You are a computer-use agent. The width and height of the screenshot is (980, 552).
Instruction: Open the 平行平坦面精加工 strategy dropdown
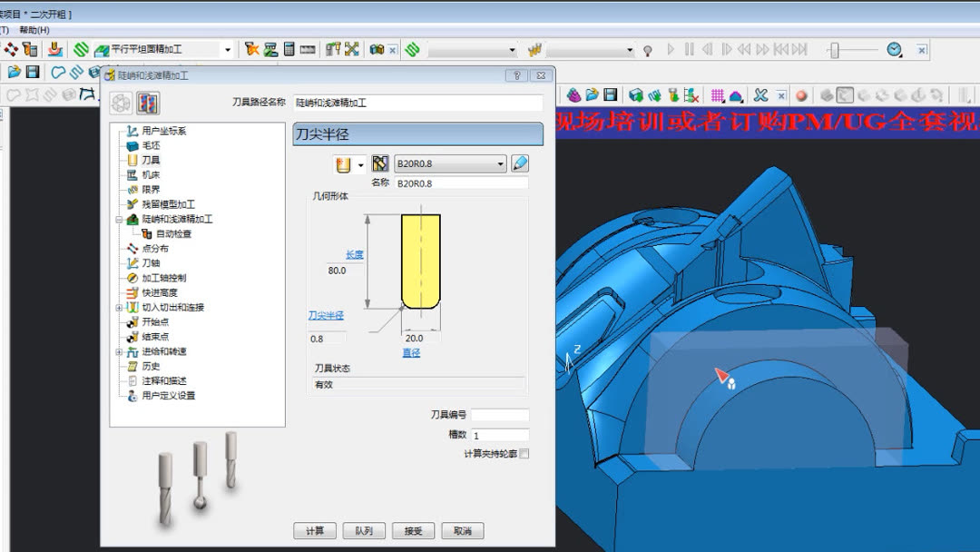[x=228, y=50]
